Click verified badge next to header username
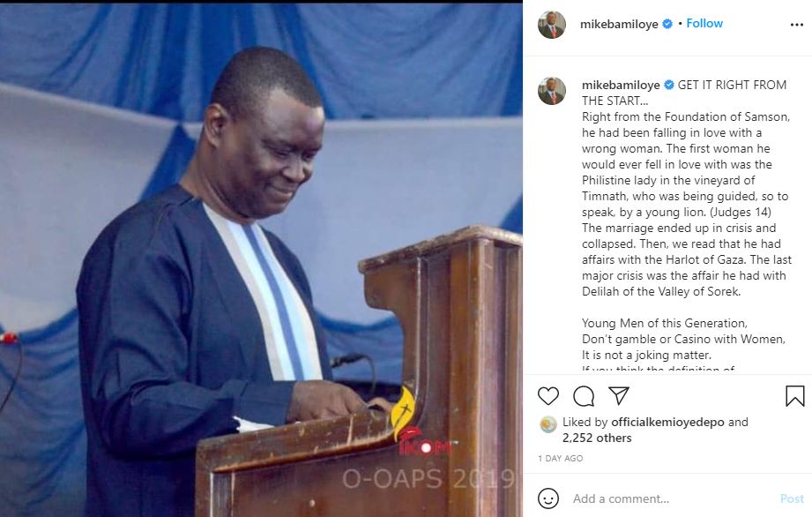 tap(667, 24)
